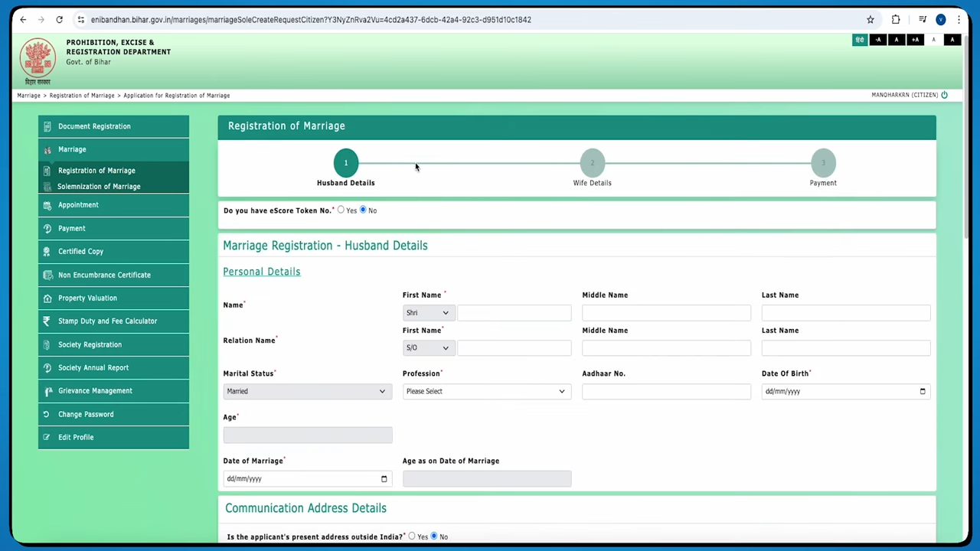Select Yes for eScore Token No.
This screenshot has height=551, width=980.
coord(341,210)
